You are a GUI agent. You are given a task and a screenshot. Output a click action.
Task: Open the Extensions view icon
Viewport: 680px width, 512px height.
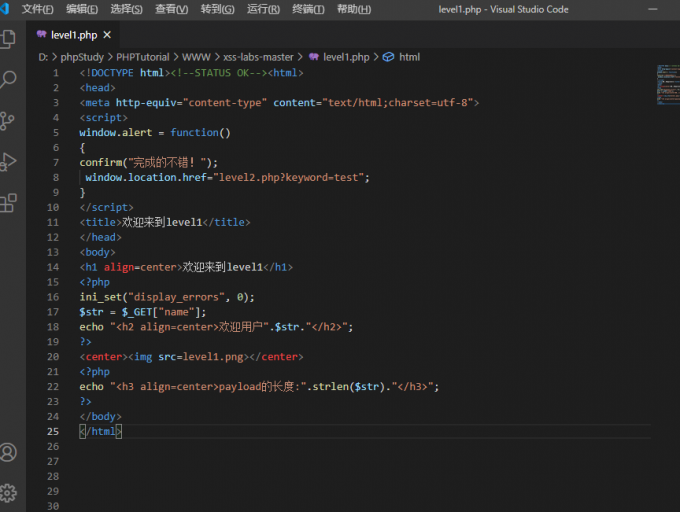pyautogui.click(x=9, y=203)
